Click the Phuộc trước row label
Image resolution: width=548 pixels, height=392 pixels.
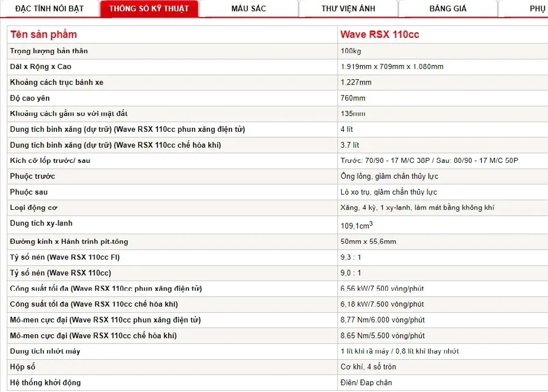[32, 176]
